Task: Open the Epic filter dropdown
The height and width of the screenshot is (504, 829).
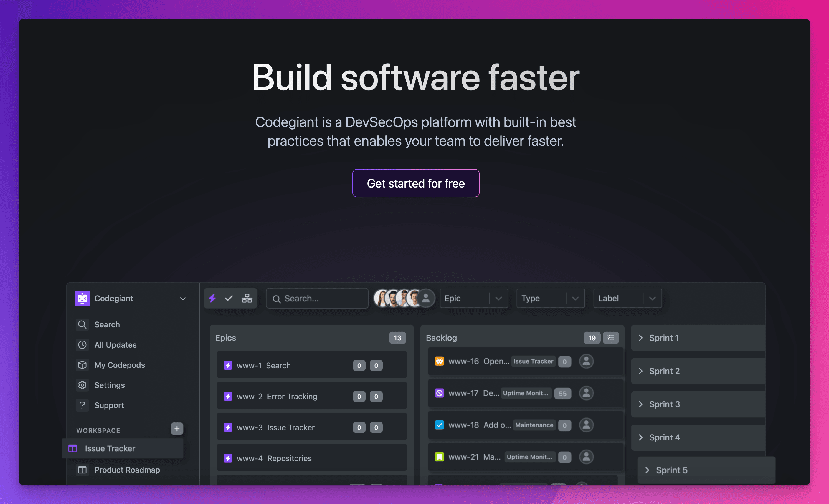Action: (474, 298)
